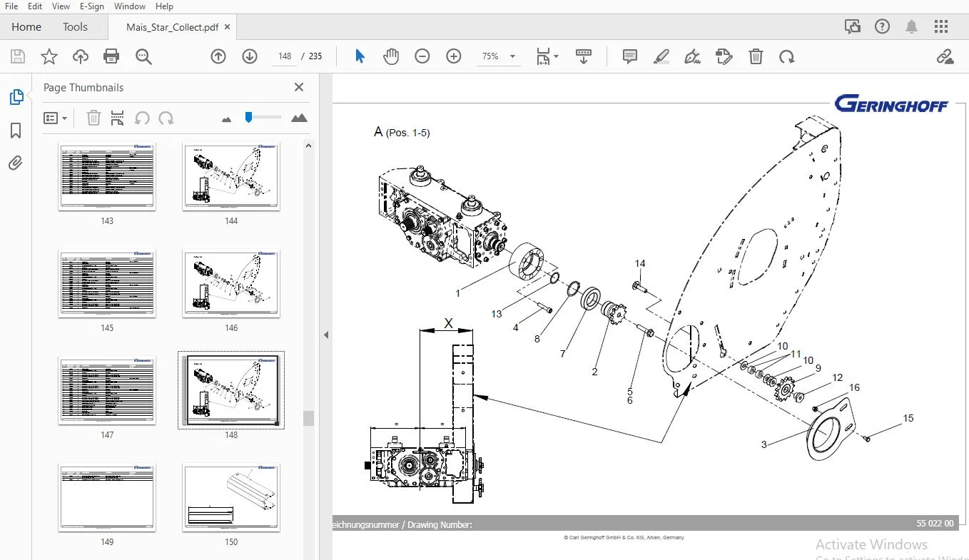Viewport: 969px width, 560px height.
Task: Open the notifications bell
Action: [x=911, y=27]
